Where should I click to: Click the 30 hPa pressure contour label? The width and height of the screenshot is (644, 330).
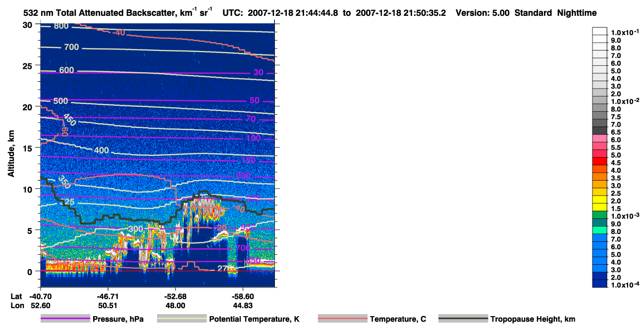[x=259, y=72]
